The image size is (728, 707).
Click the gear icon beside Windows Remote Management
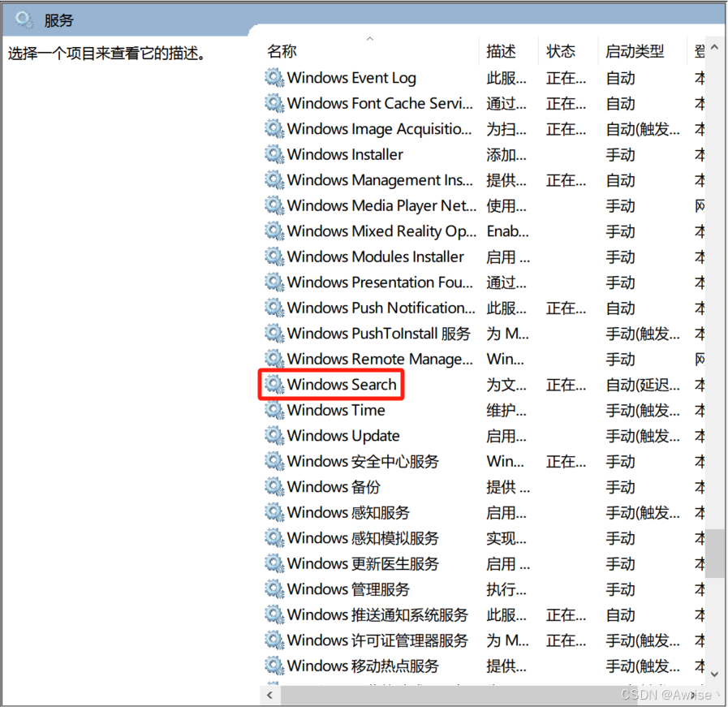pos(274,359)
